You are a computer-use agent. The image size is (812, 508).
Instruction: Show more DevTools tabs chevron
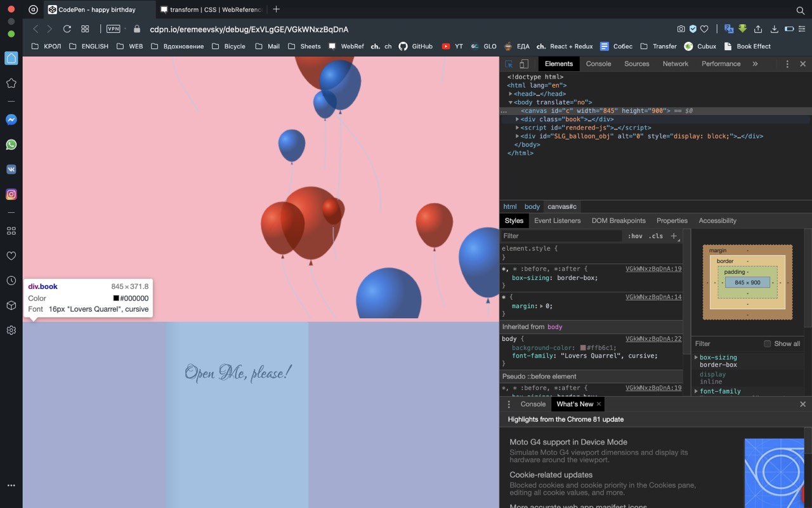point(755,64)
